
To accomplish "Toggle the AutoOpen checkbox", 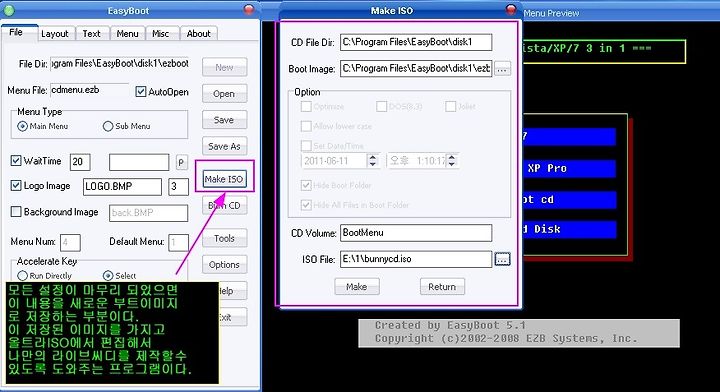I will pyautogui.click(x=141, y=92).
